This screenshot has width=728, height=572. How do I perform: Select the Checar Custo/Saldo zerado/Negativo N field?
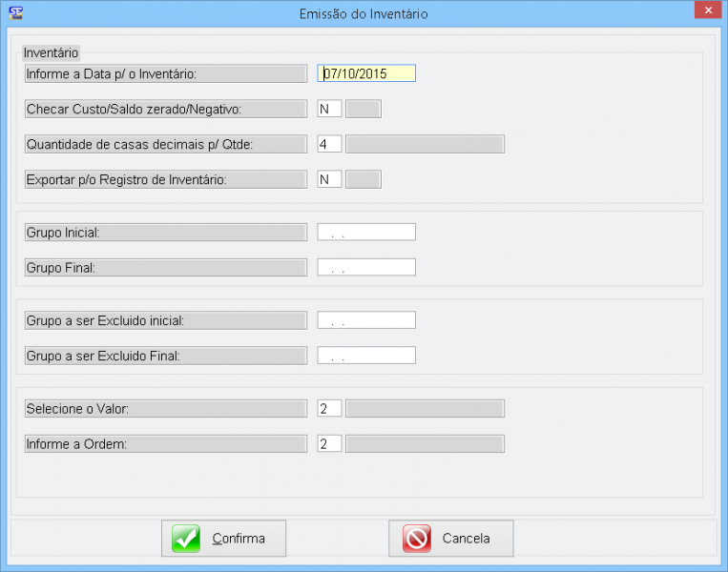coord(329,109)
